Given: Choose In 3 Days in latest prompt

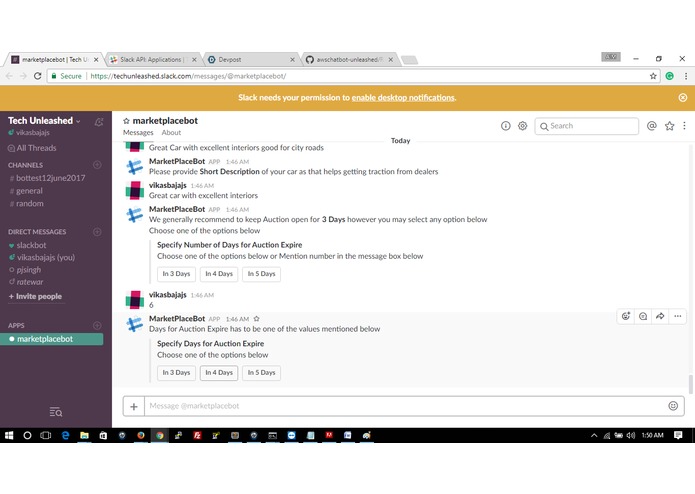Looking at the screenshot, I should click(x=176, y=373).
